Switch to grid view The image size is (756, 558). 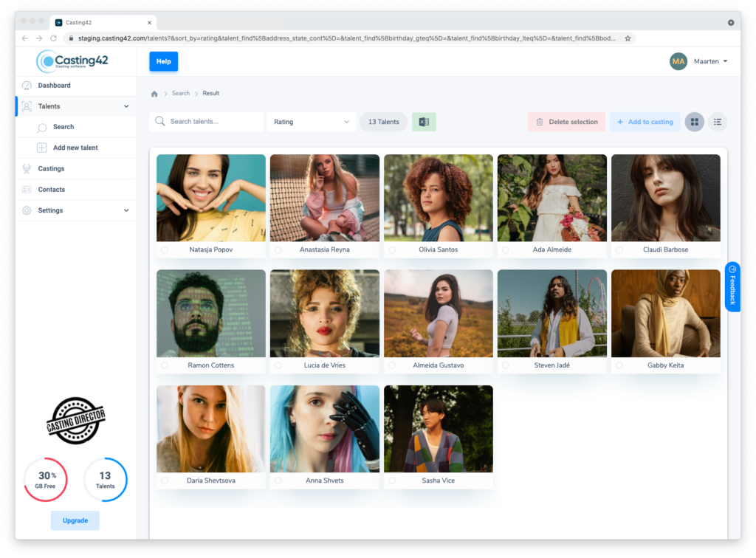click(694, 122)
